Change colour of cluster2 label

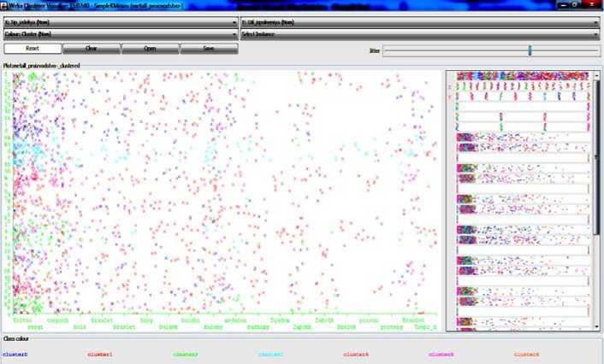pos(186,354)
